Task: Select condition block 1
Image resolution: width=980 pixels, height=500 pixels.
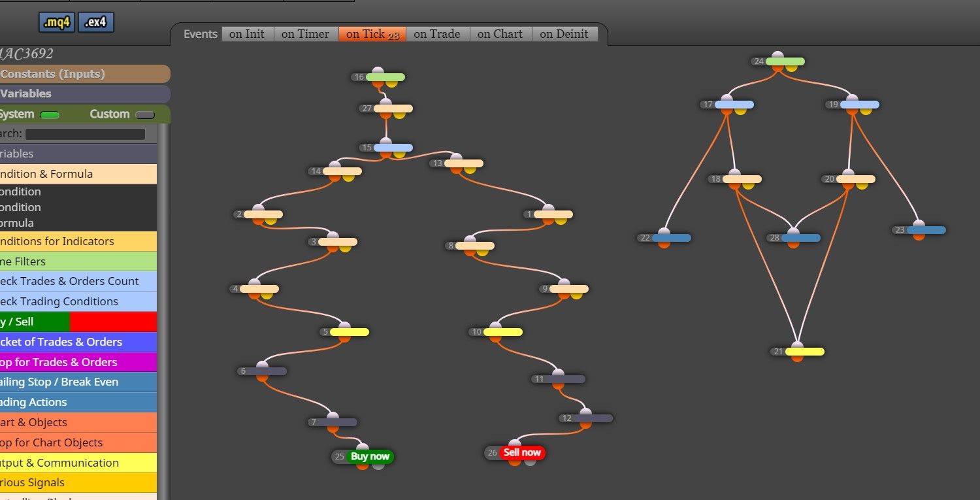Action: click(x=553, y=214)
